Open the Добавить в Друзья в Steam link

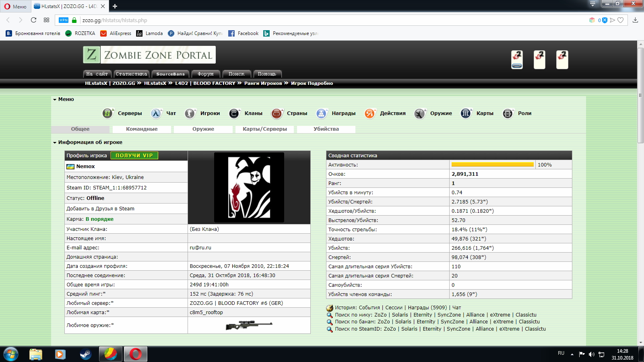(x=101, y=209)
